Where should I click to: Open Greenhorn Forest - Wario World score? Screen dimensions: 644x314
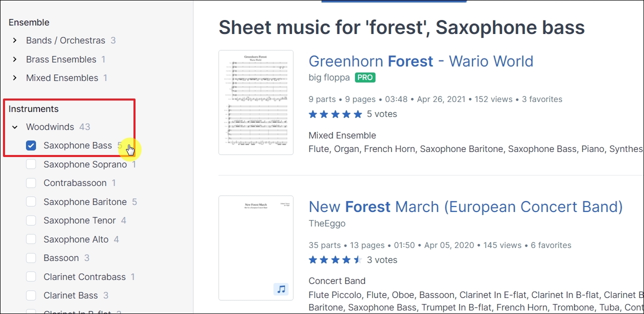tap(421, 61)
